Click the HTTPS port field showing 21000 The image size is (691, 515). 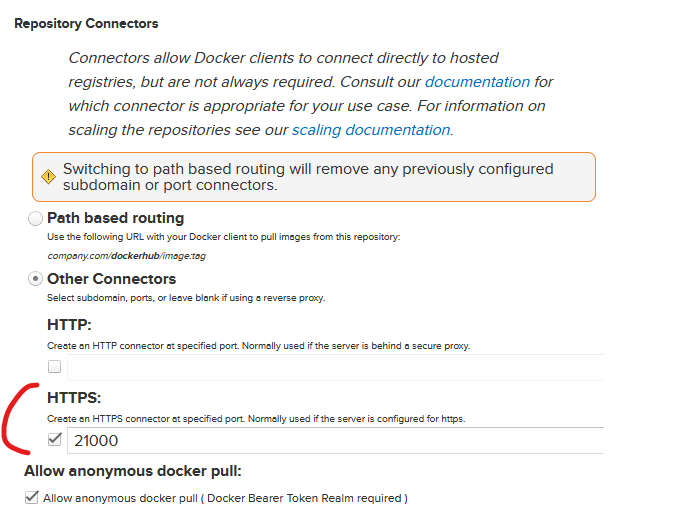tap(335, 439)
